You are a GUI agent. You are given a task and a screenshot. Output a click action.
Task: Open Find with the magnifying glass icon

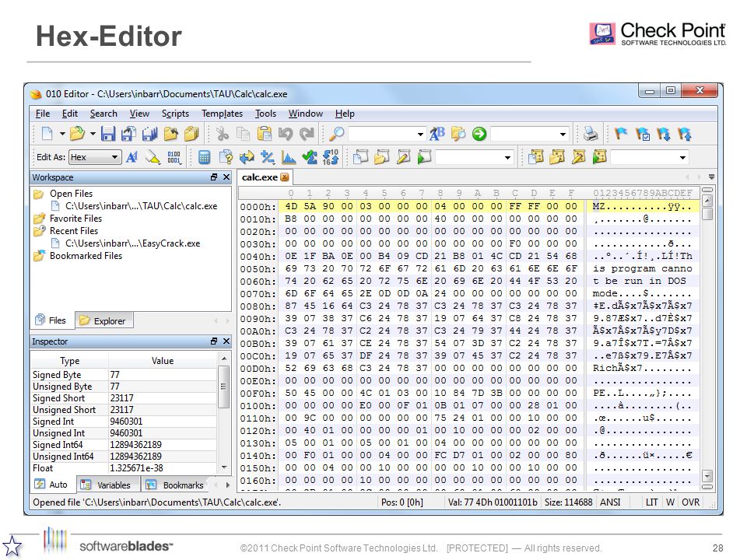click(337, 134)
